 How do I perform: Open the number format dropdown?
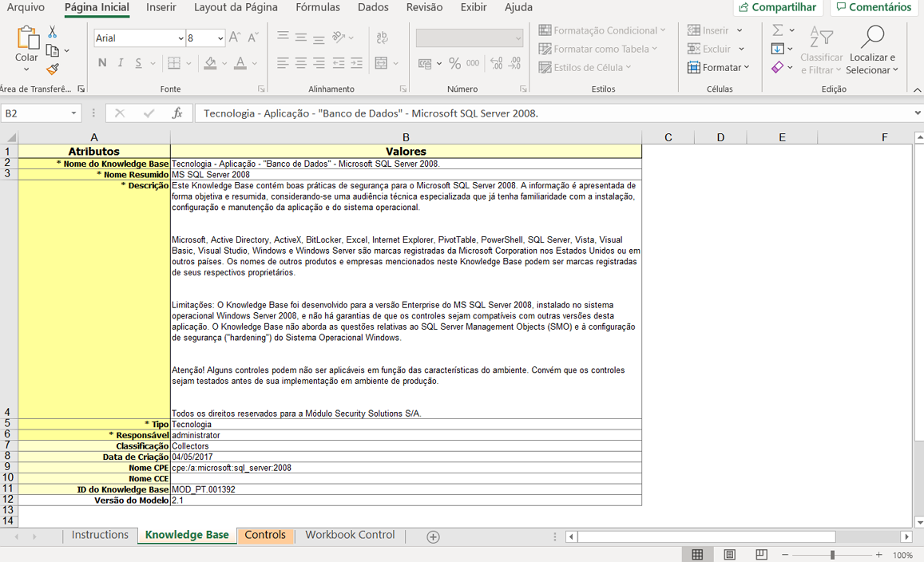518,38
